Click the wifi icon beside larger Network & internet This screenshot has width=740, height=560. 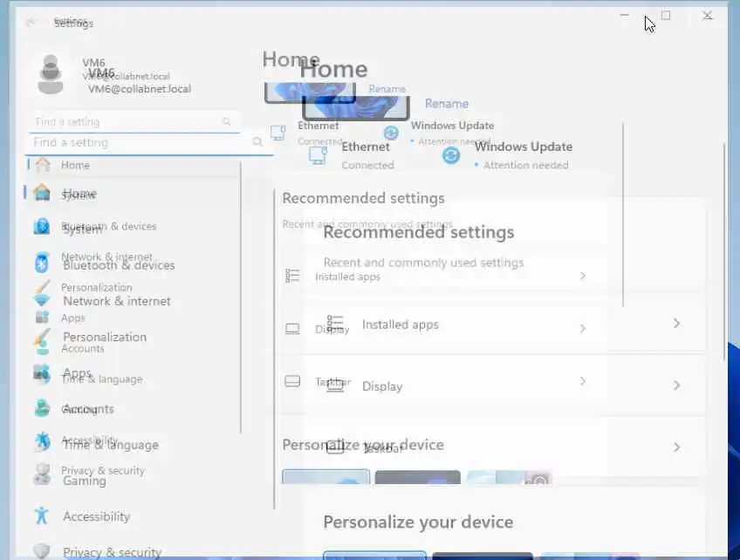click(x=42, y=300)
